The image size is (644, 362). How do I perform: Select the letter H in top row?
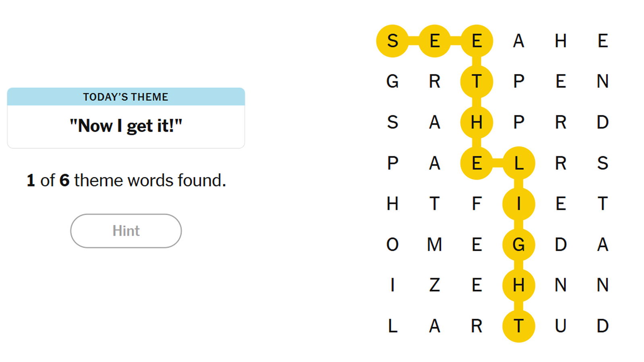[561, 41]
